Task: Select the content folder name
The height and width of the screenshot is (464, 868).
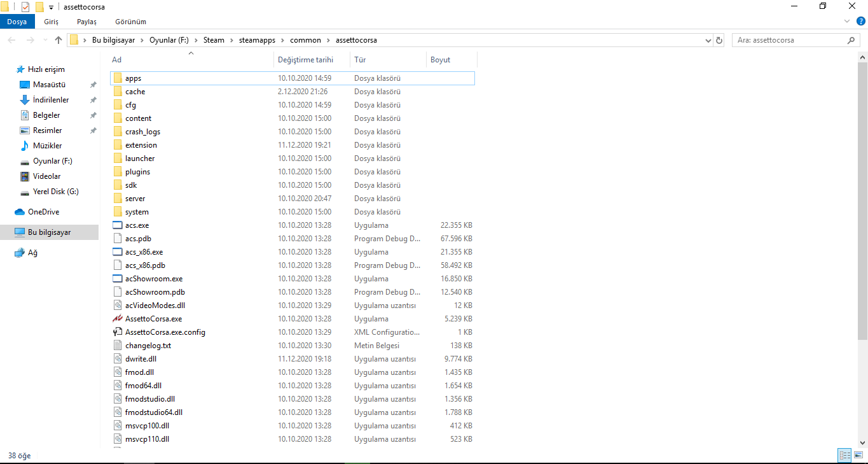Action: pyautogui.click(x=139, y=118)
